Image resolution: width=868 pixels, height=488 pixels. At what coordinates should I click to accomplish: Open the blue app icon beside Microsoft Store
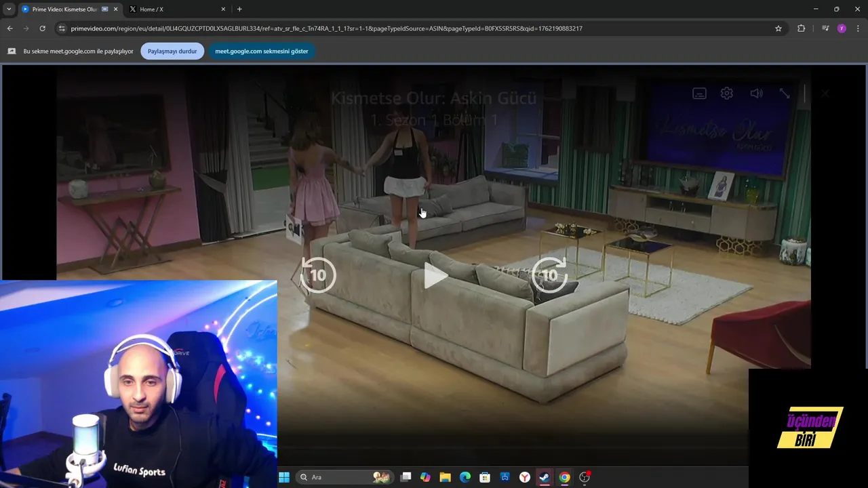505,477
